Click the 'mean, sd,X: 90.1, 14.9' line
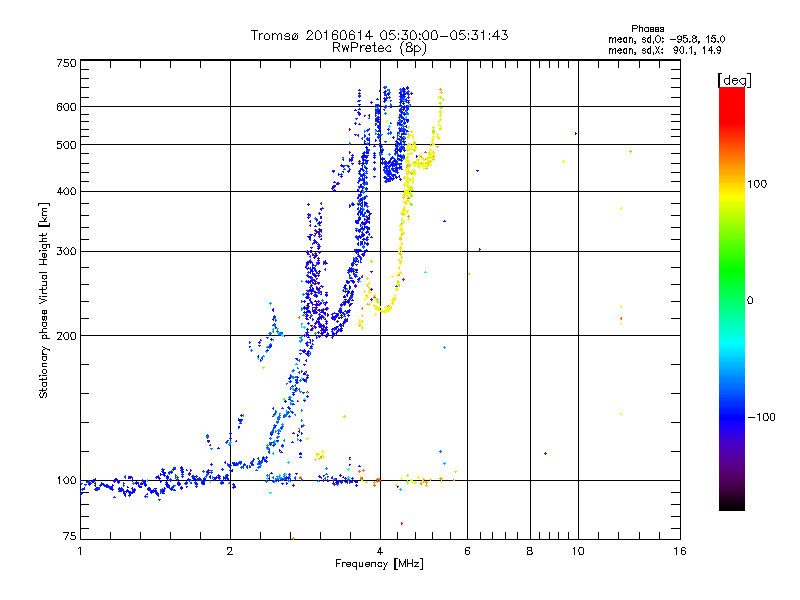The height and width of the screenshot is (600, 800). pyautogui.click(x=664, y=50)
